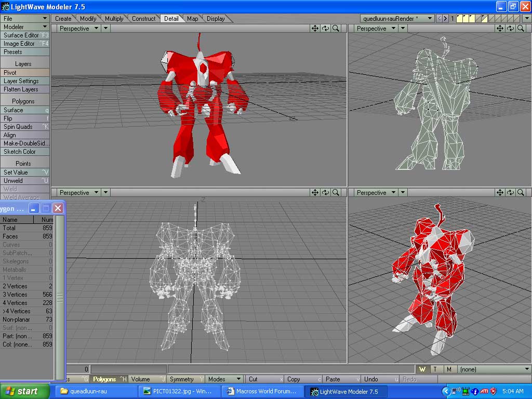Open the Surface Editor

tap(25, 35)
